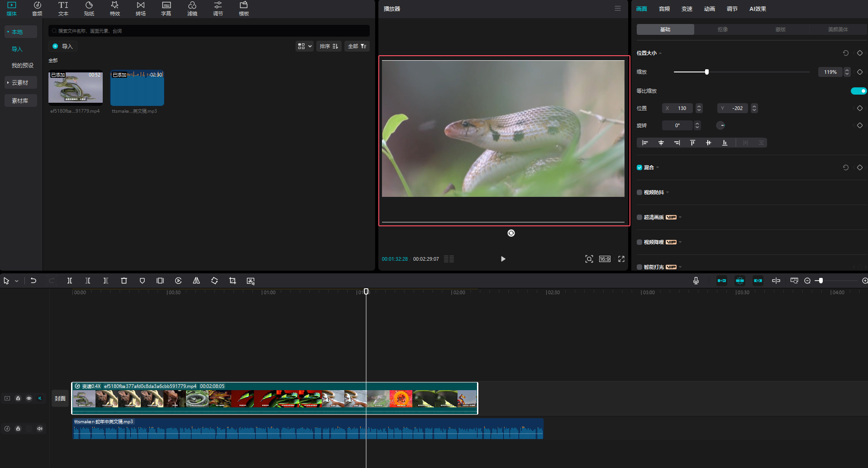Open the 素材库 material library

tap(20, 101)
